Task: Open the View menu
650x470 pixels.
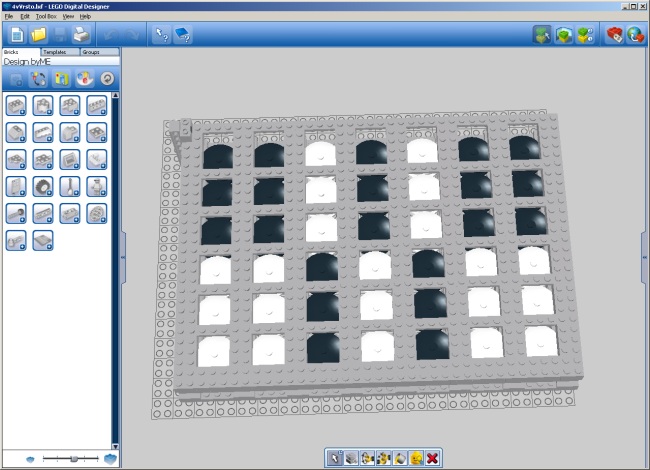Action: tap(68, 17)
